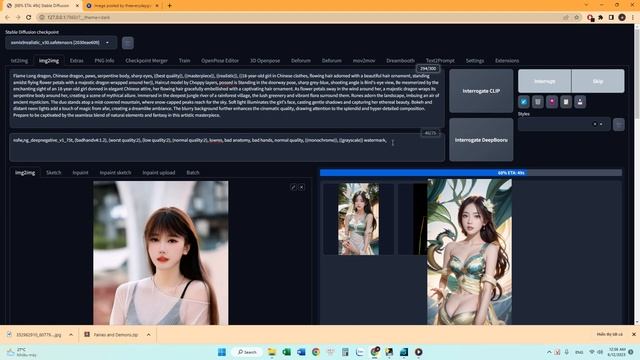
Task: Click the generation progress bar
Action: point(471,173)
